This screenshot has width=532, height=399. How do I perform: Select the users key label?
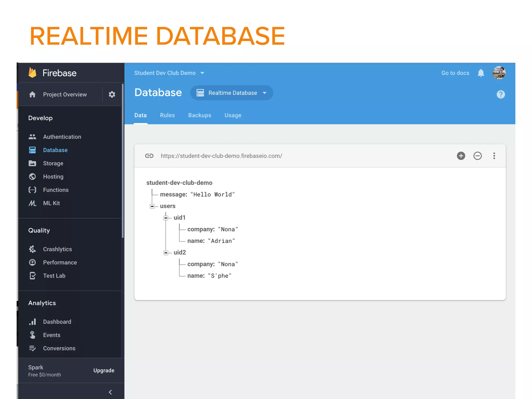point(168,206)
